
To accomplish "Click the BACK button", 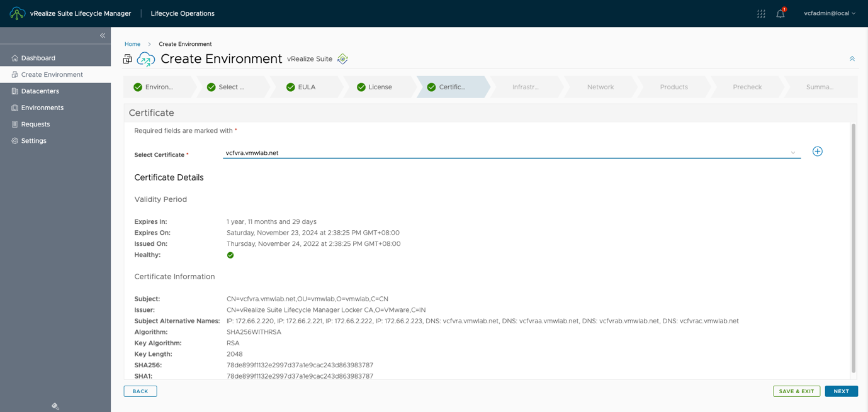I will point(140,391).
